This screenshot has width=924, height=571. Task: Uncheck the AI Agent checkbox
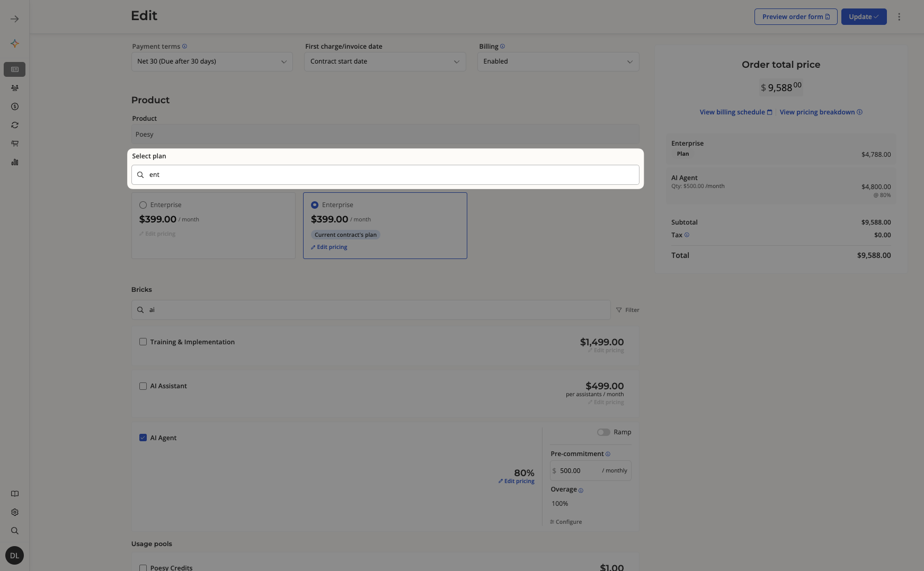(143, 438)
